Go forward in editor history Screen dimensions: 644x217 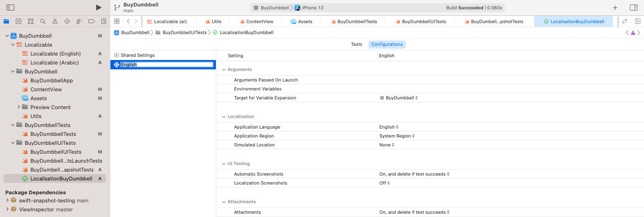[x=136, y=21]
